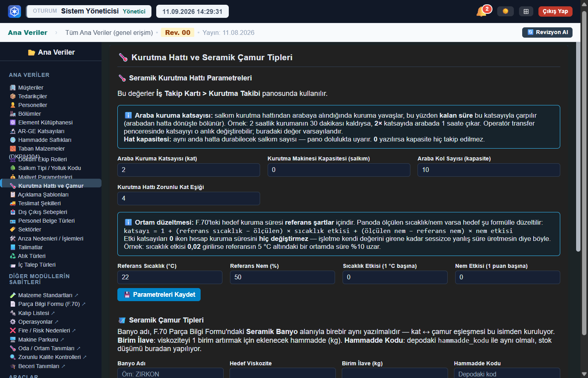
Task: Focus the Kurutma Hattı Zorunlu Kat Eşiği field
Action: [189, 199]
